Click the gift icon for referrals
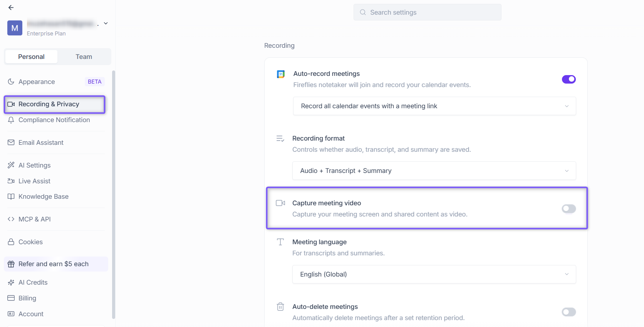The height and width of the screenshot is (327, 644). (x=11, y=264)
